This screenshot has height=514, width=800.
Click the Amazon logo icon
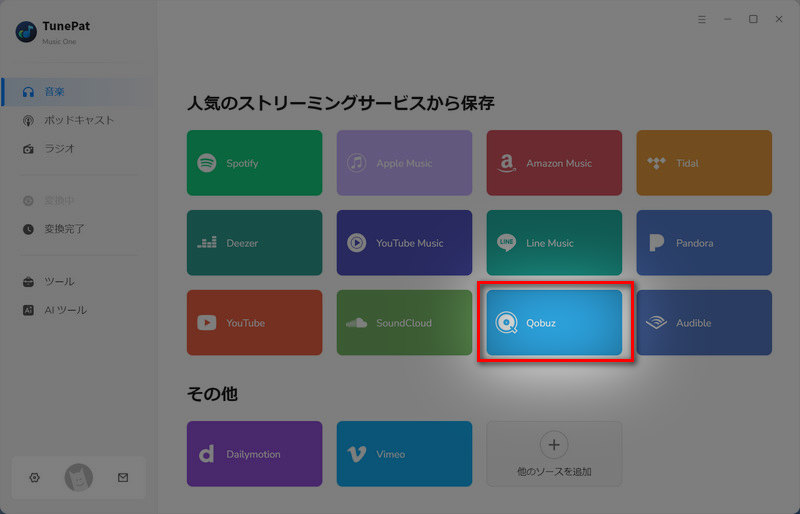506,163
